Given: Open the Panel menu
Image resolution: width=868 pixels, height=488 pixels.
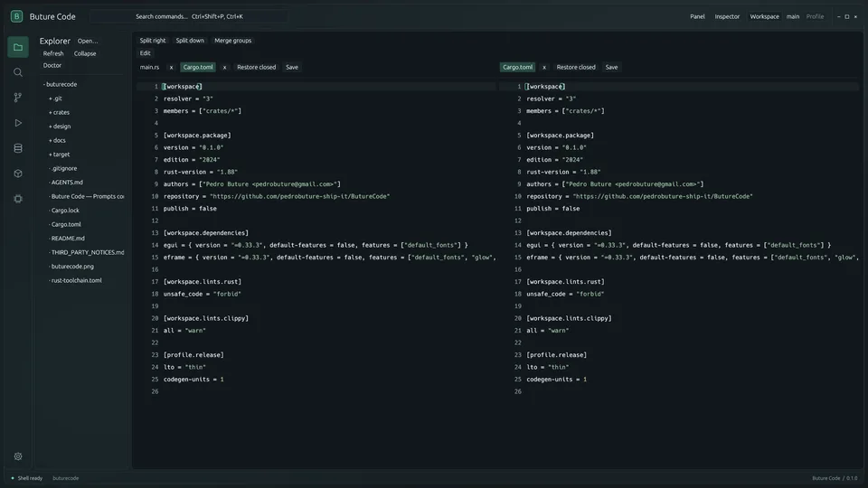Looking at the screenshot, I should [x=697, y=16].
